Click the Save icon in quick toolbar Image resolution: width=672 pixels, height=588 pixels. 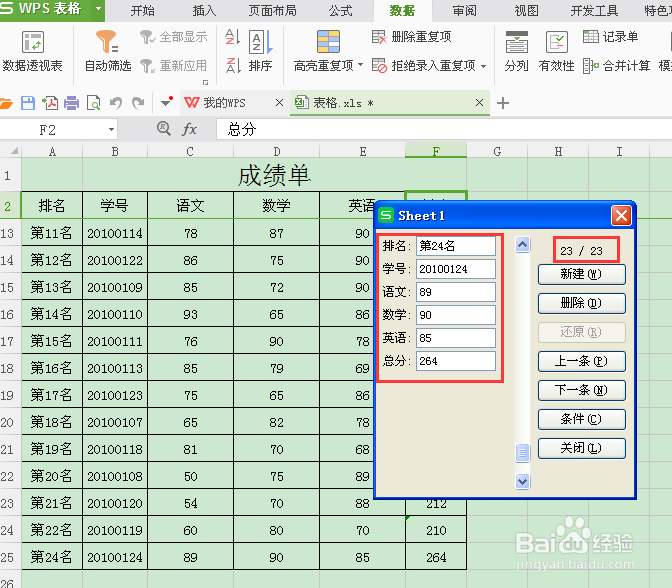(x=28, y=103)
